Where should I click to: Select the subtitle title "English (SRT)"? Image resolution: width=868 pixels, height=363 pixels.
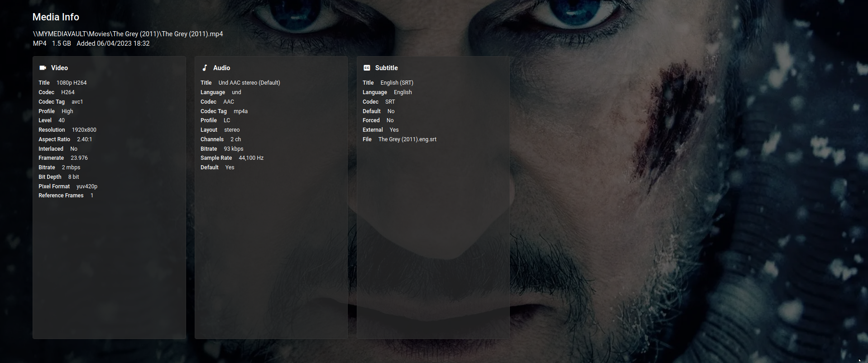pos(397,83)
